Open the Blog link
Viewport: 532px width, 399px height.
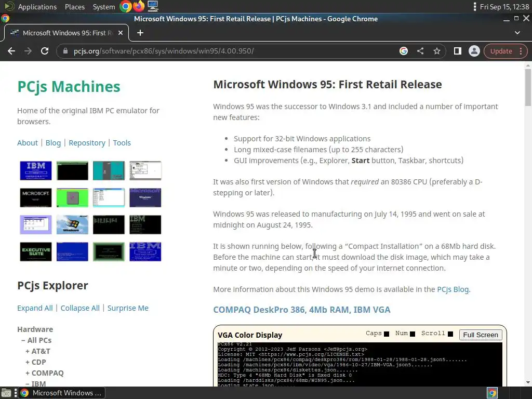[54, 143]
